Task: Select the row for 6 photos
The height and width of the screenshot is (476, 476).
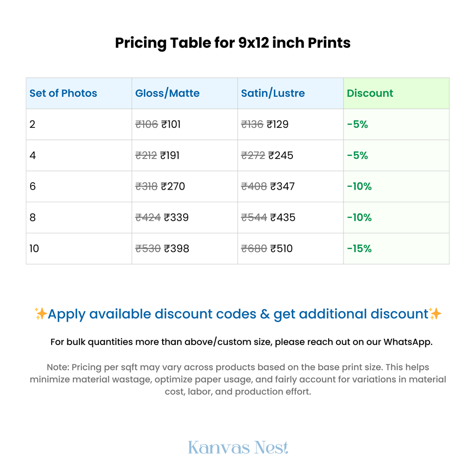Action: click(238, 186)
